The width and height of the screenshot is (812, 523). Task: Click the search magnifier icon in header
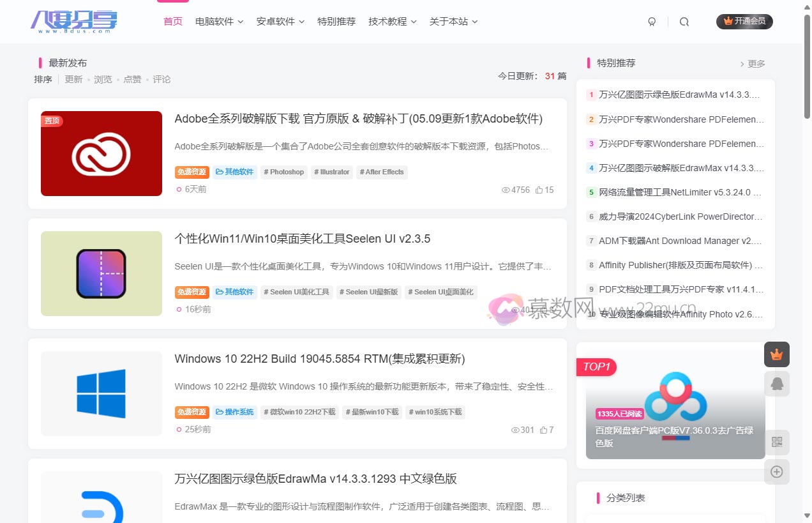pos(684,22)
